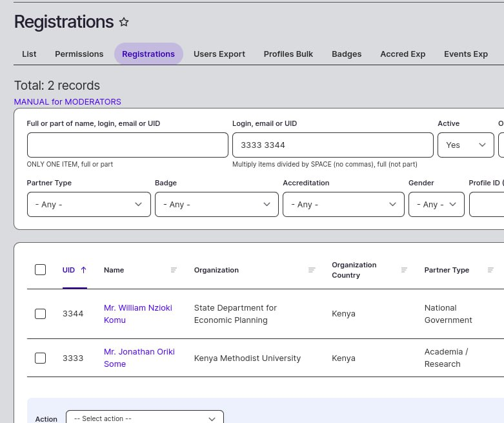Screen dimensions: 504x423
Task: Open Organization Country column filter icon
Action: (x=405, y=270)
